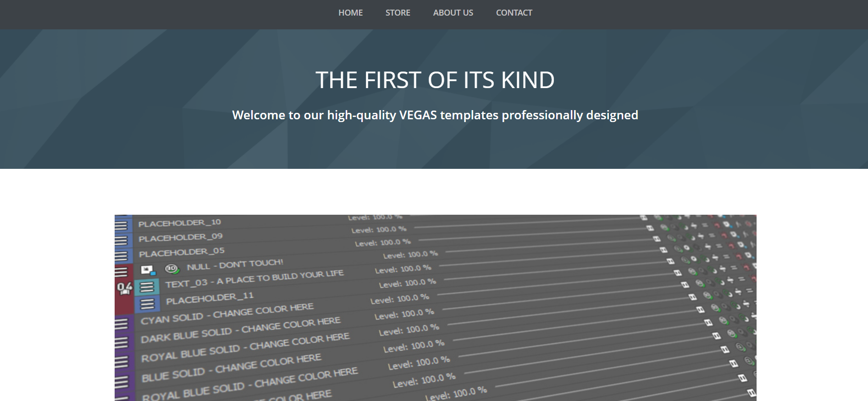The image size is (868, 401).
Task: Click the CONTACT navigation link
Action: (514, 13)
